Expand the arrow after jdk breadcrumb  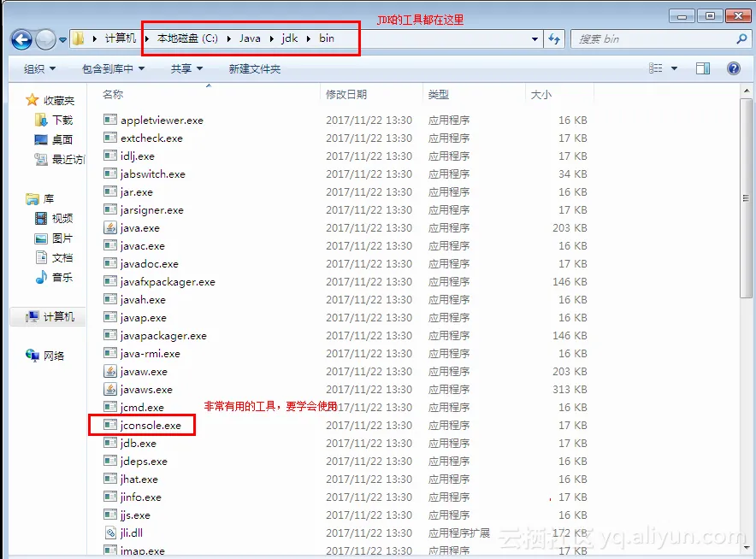pos(309,39)
